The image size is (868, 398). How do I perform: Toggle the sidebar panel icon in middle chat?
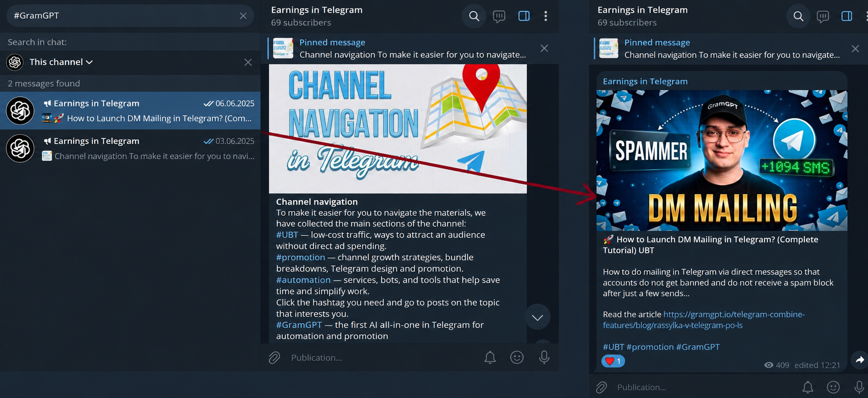524,16
